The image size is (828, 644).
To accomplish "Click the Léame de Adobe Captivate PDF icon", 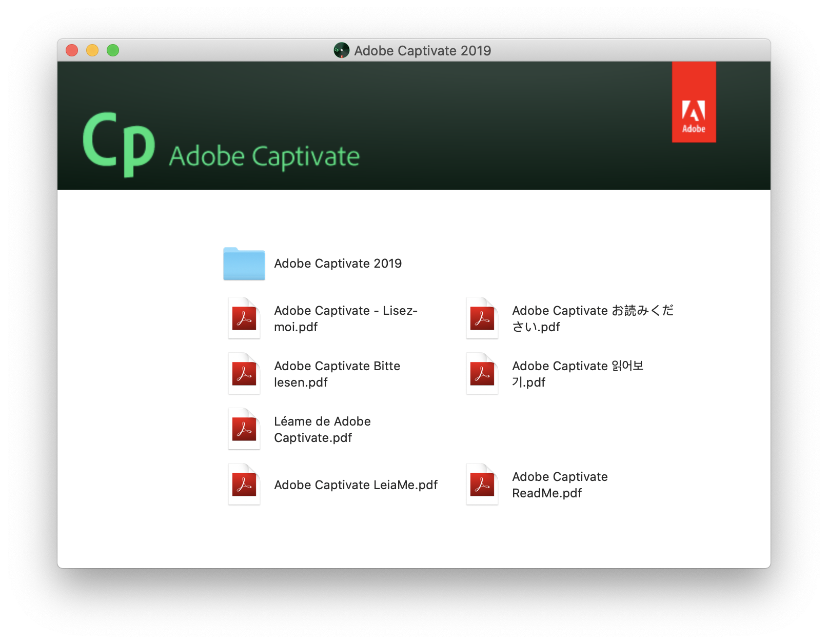I will click(244, 429).
